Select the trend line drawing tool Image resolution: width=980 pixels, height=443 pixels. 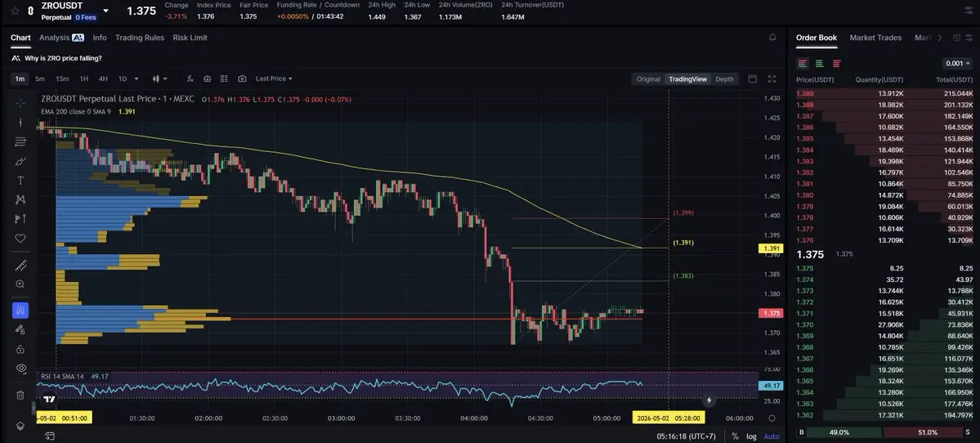(x=20, y=123)
